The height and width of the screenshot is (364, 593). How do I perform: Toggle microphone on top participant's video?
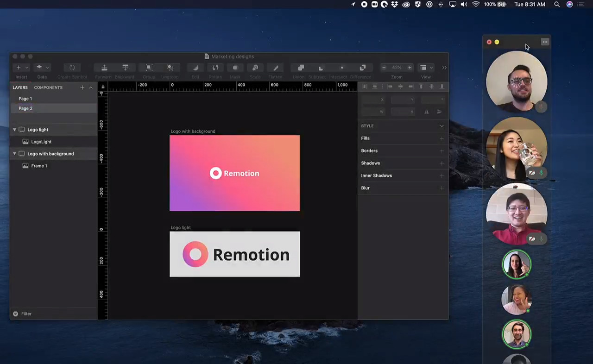(541, 107)
